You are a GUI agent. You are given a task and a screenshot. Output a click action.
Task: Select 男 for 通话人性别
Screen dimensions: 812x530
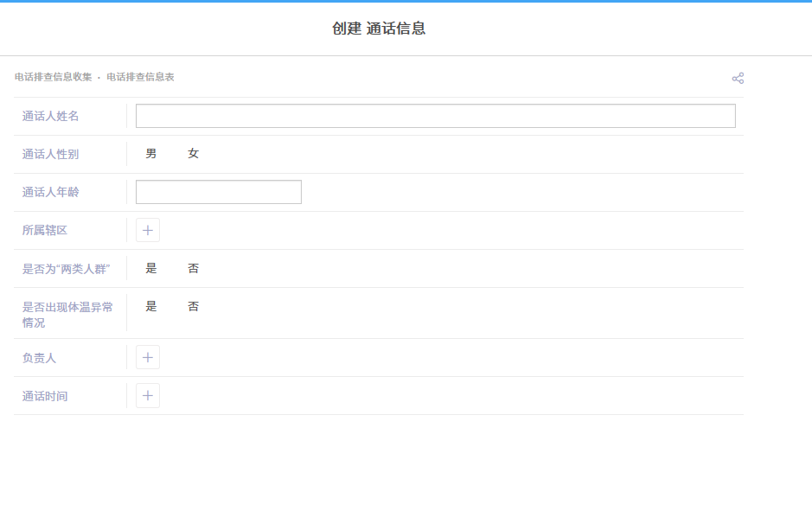151,154
